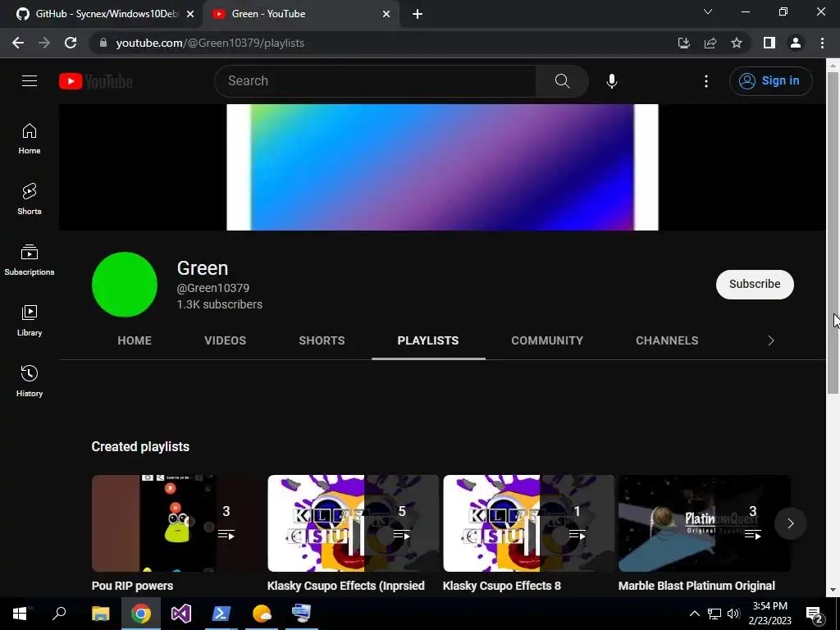The height and width of the screenshot is (630, 840).
Task: Open channel COMMUNITY tab
Action: [x=547, y=340]
